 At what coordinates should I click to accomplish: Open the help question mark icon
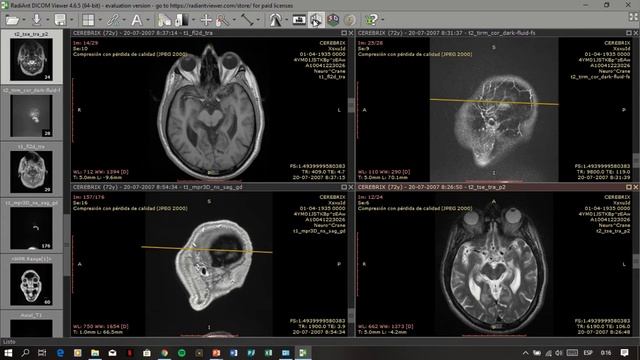click(x=371, y=20)
